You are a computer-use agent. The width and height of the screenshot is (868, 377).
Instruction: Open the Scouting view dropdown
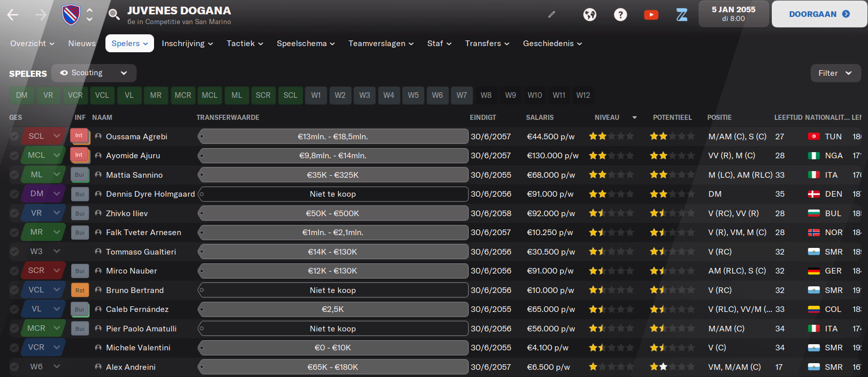point(94,73)
